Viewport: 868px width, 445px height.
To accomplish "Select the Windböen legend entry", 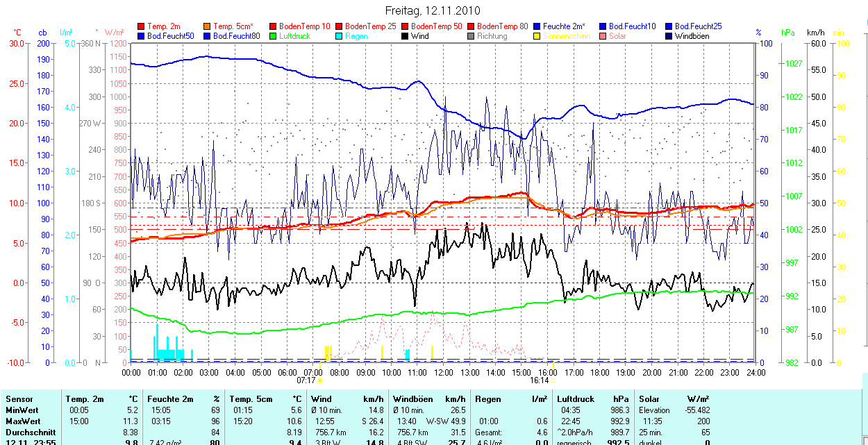I will (692, 36).
